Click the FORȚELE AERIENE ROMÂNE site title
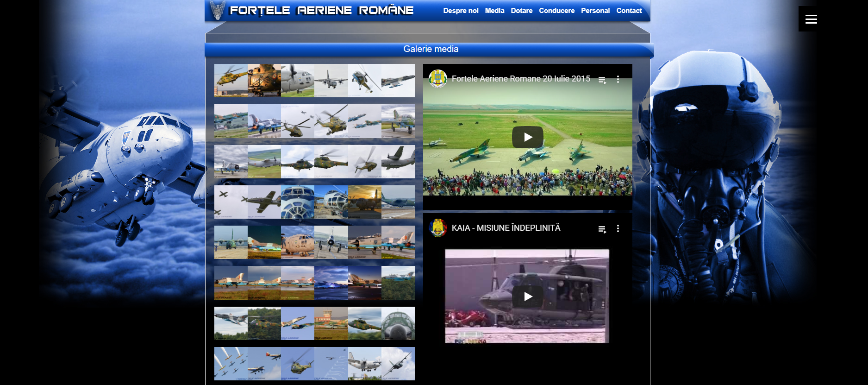 [322, 10]
